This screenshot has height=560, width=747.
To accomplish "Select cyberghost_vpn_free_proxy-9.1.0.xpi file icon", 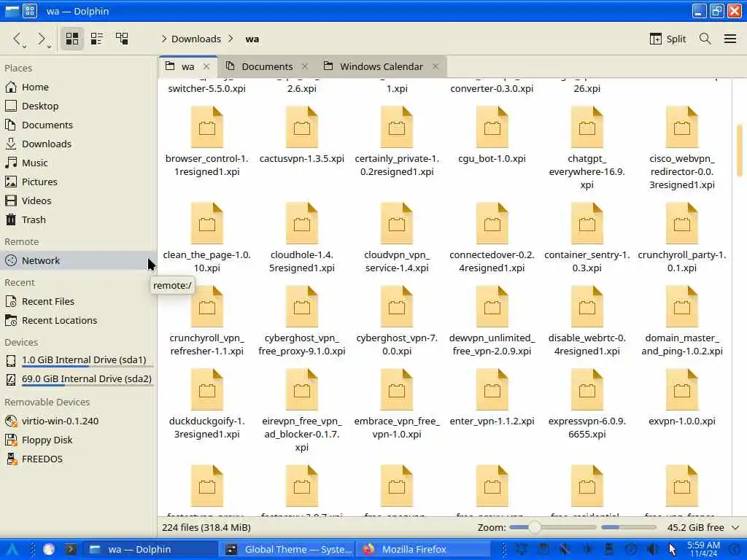I will [x=301, y=307].
